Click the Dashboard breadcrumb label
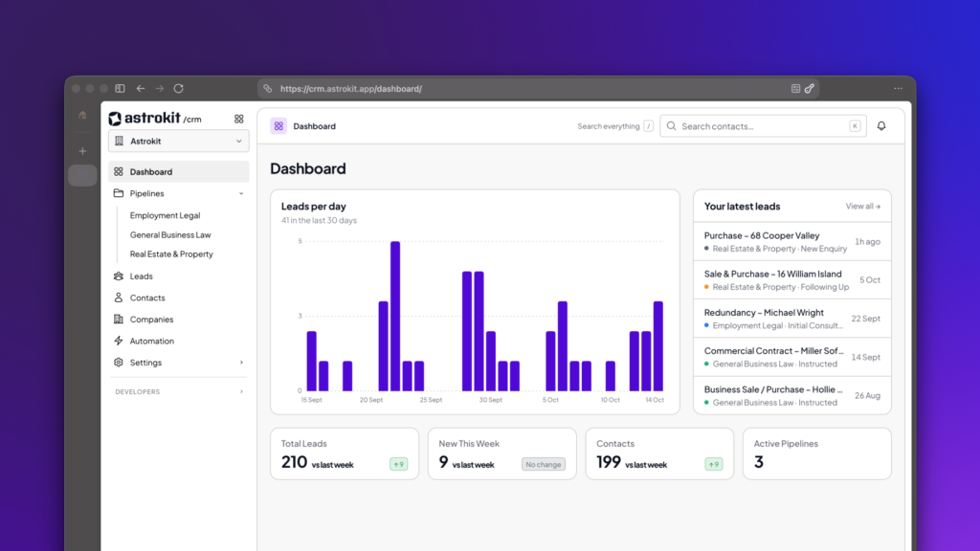Screen dimensions: 980x551 point(314,126)
